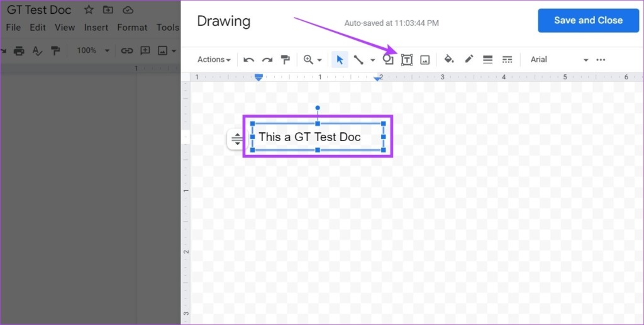Expand the Zoom dropdown arrow

coord(319,60)
